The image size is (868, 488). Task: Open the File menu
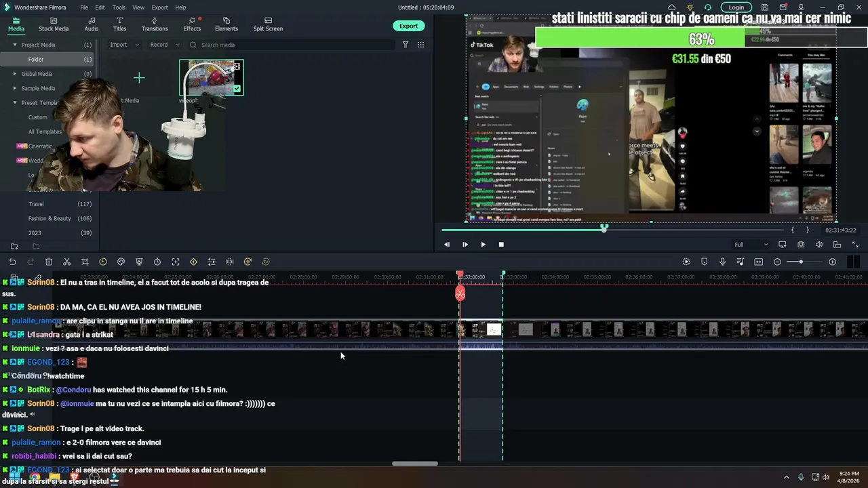tap(84, 7)
